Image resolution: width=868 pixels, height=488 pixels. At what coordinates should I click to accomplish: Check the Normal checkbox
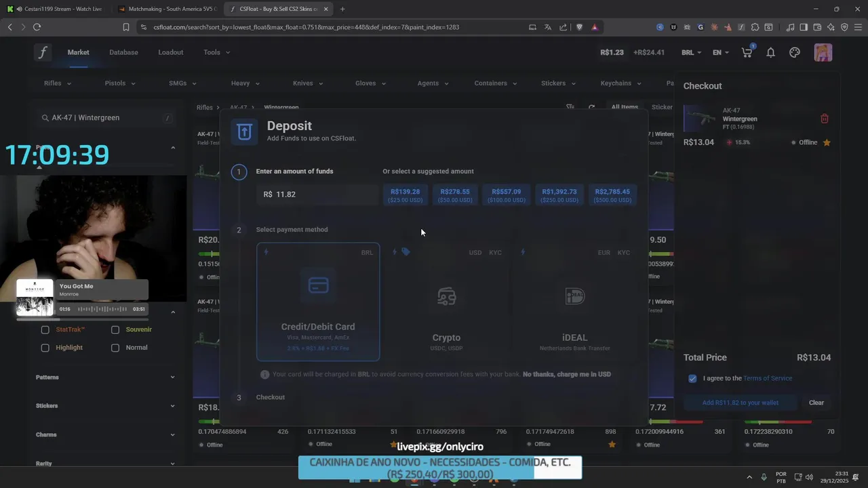click(115, 348)
